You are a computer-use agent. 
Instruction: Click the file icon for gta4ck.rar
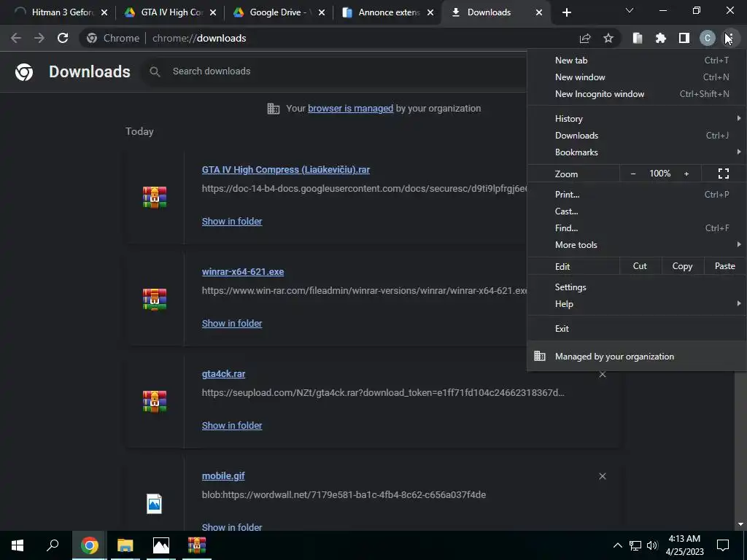coord(155,402)
